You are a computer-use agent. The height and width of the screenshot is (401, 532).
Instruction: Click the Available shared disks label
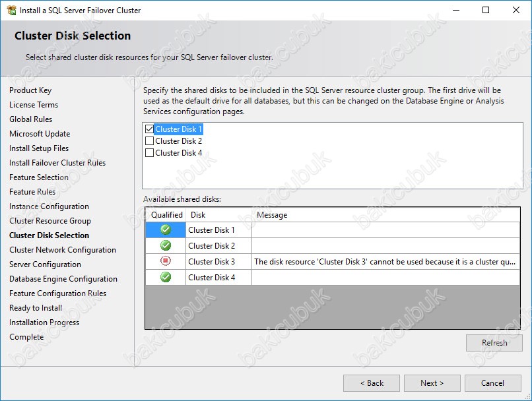point(182,199)
